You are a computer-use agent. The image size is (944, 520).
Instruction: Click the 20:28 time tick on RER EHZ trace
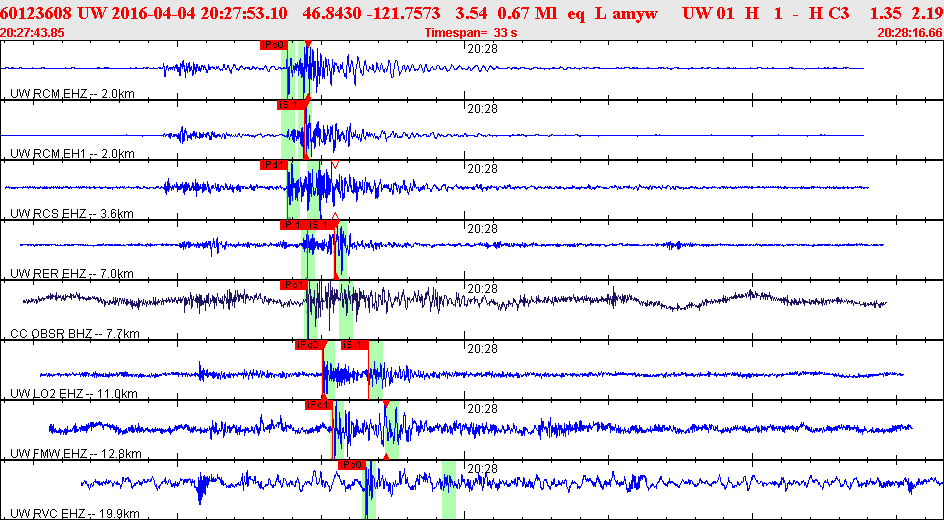482,229
